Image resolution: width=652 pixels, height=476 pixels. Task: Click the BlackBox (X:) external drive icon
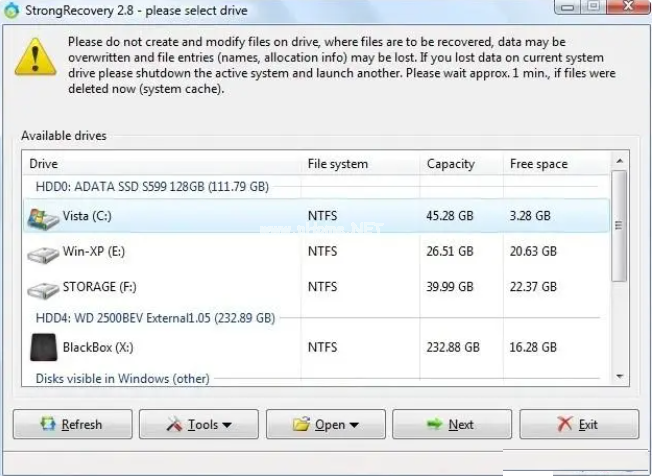[x=43, y=347]
